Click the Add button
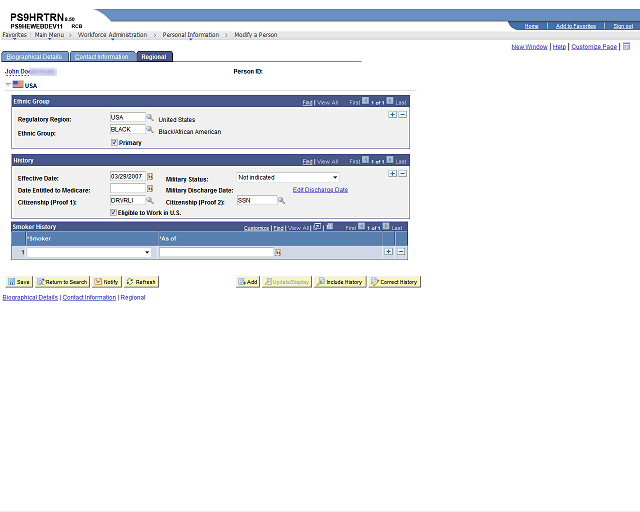 click(x=248, y=282)
